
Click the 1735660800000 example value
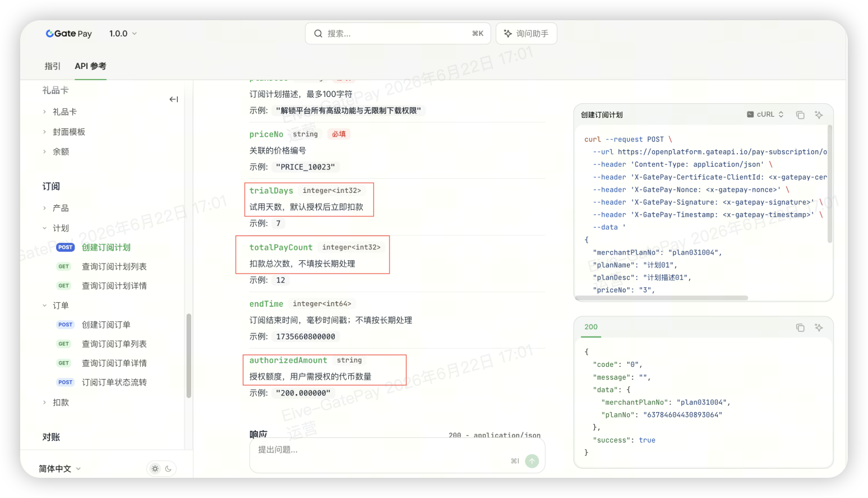point(306,336)
